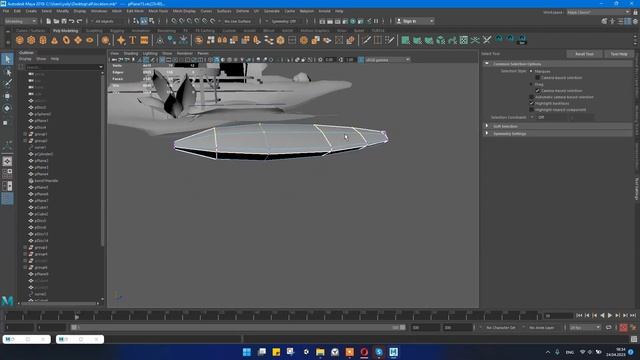The height and width of the screenshot is (360, 640).
Task: Open the Modeling menu set dropdown
Action: click(20, 21)
